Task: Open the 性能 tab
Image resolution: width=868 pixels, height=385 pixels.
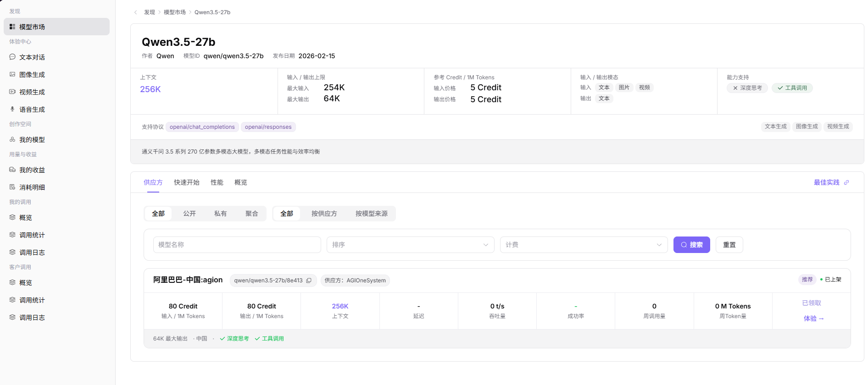Action: (217, 182)
